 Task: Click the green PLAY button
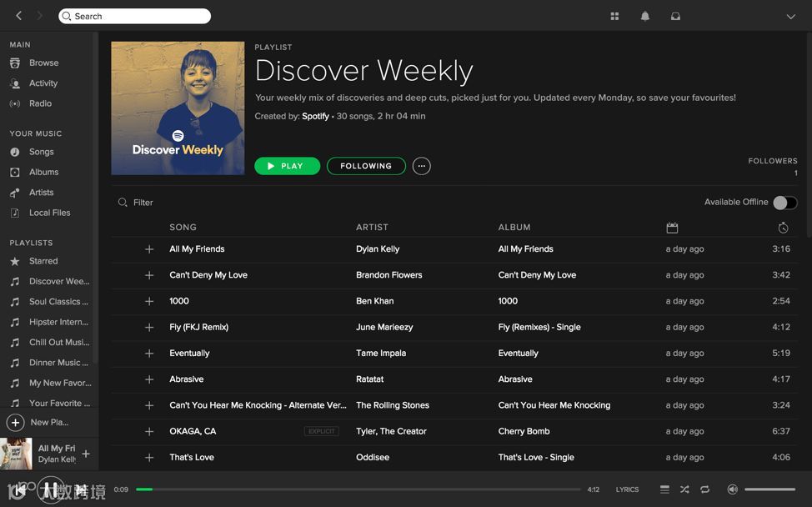coord(288,166)
